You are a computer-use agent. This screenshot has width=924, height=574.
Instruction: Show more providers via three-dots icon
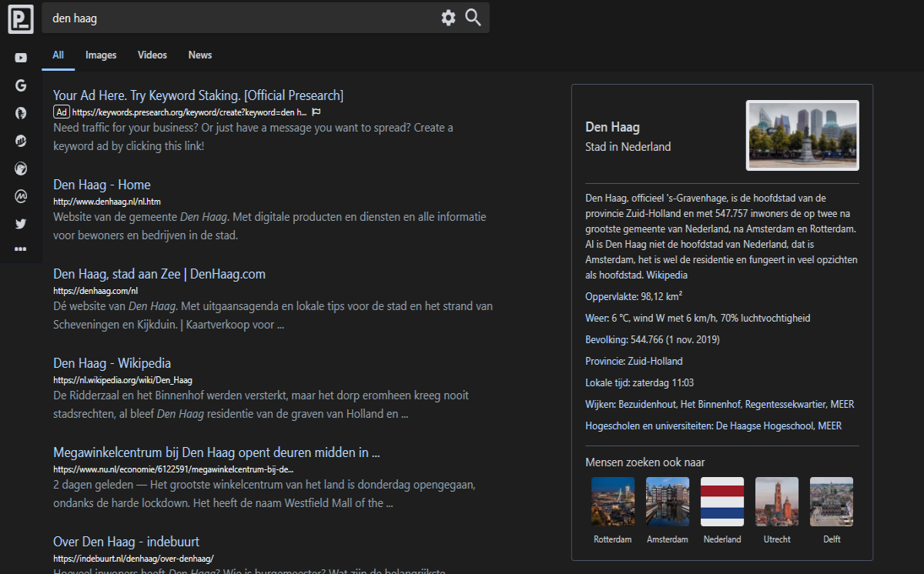pyautogui.click(x=21, y=249)
